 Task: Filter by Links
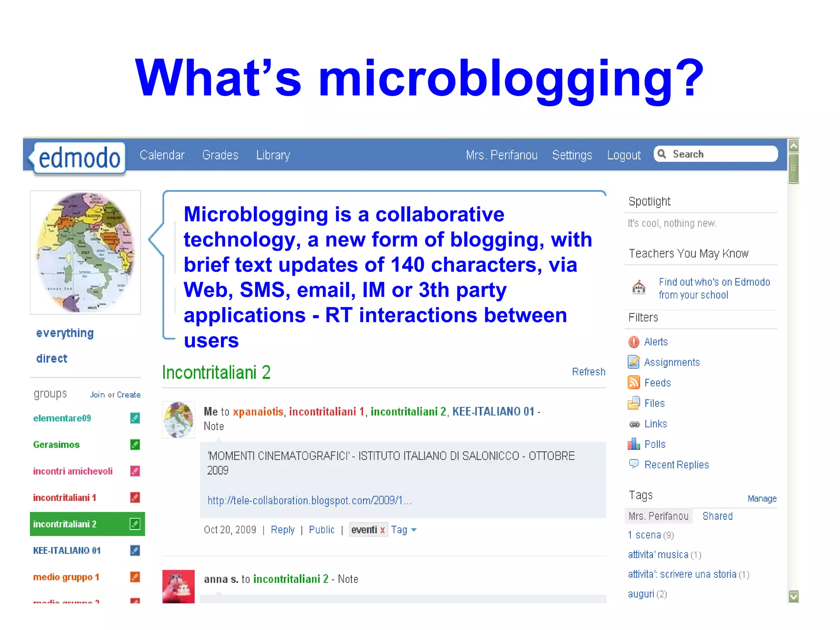[x=655, y=424]
